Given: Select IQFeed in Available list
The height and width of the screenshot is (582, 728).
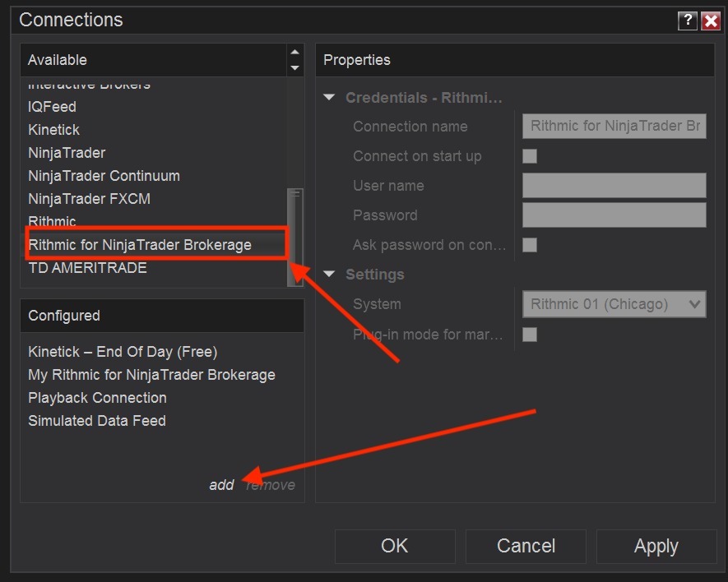Looking at the screenshot, I should click(x=52, y=107).
